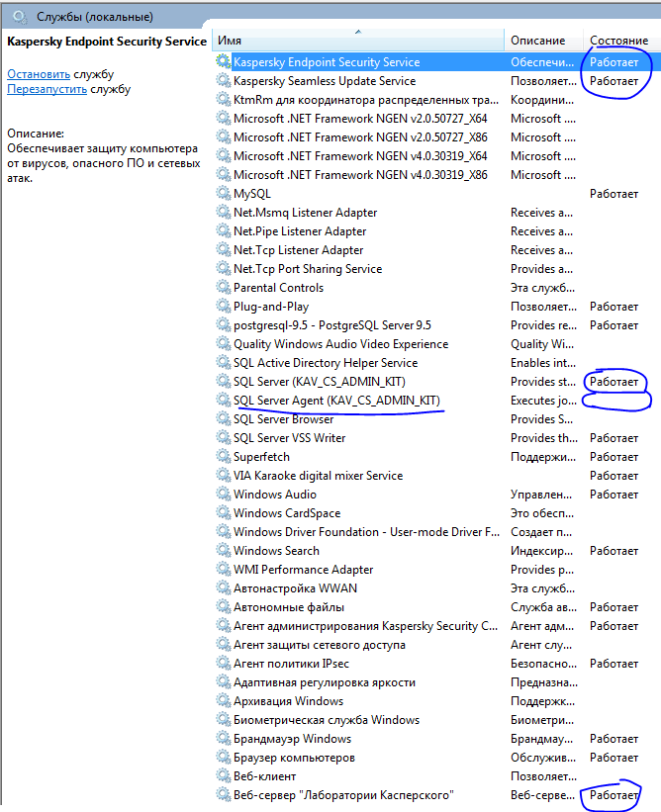The height and width of the screenshot is (812, 661).
Task: Click the Kaspersky Endpoint Security Service gear icon
Action: (224, 61)
